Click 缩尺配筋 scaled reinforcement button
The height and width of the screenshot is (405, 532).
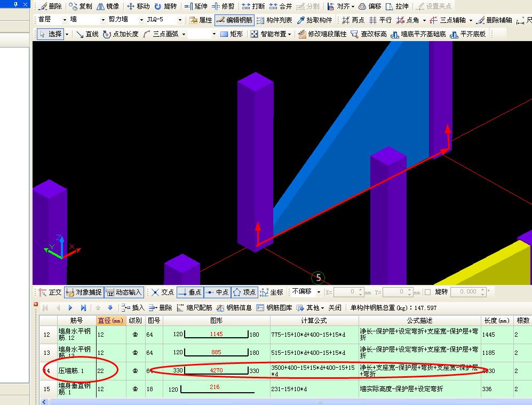click(x=194, y=308)
